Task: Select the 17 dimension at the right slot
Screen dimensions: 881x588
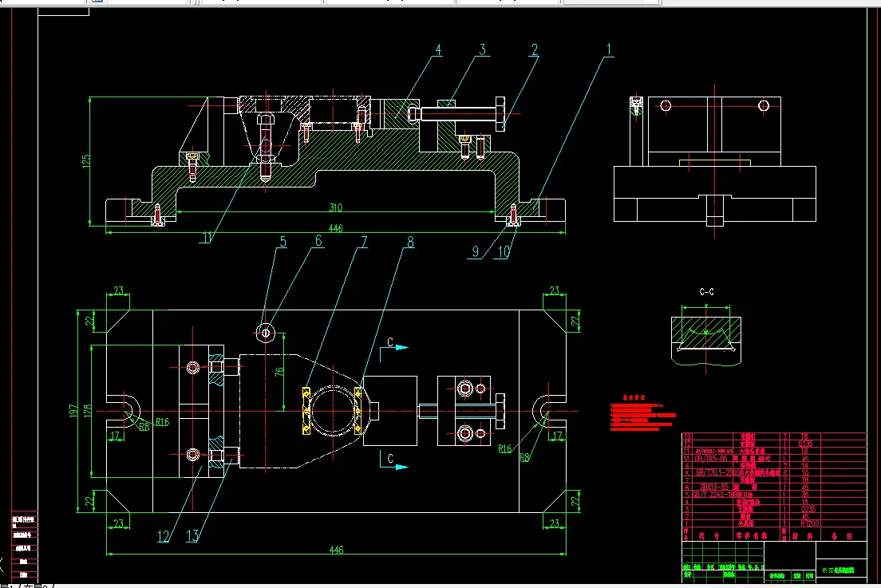Action: point(557,436)
